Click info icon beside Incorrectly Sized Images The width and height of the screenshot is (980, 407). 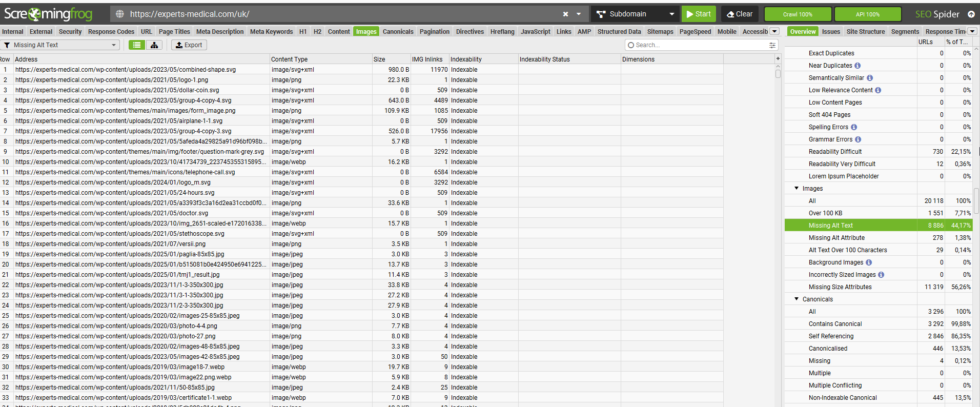point(881,275)
